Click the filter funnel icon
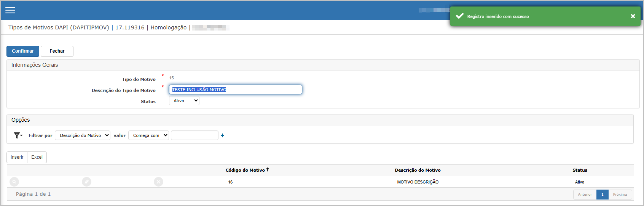This screenshot has width=644, height=206. 18,135
